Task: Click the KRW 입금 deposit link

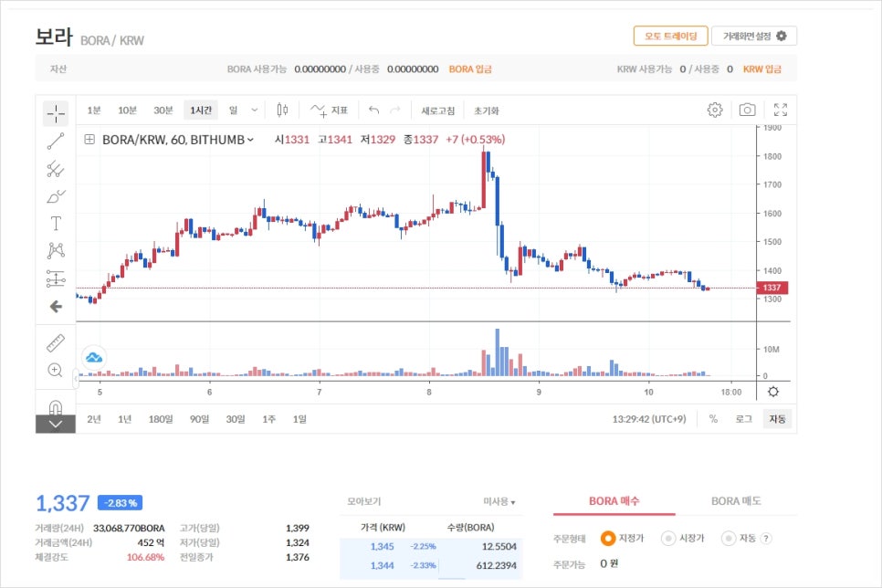Action: coord(762,69)
